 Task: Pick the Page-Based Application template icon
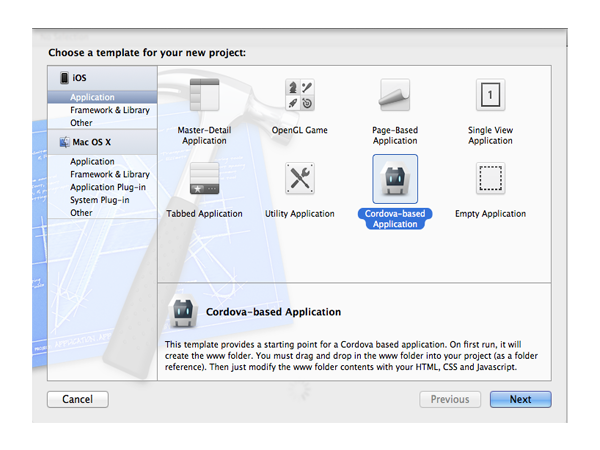395,95
